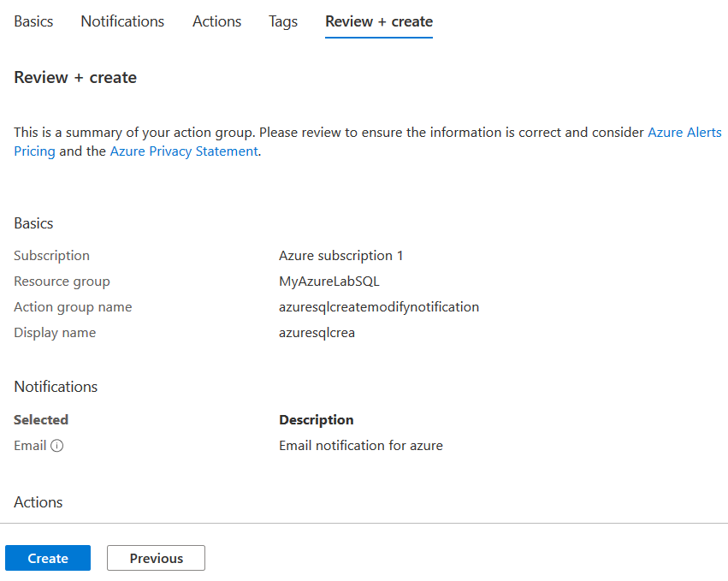Viewport: 728px width, 581px height.
Task: Open the Azure Privacy Statement link
Action: point(184,151)
